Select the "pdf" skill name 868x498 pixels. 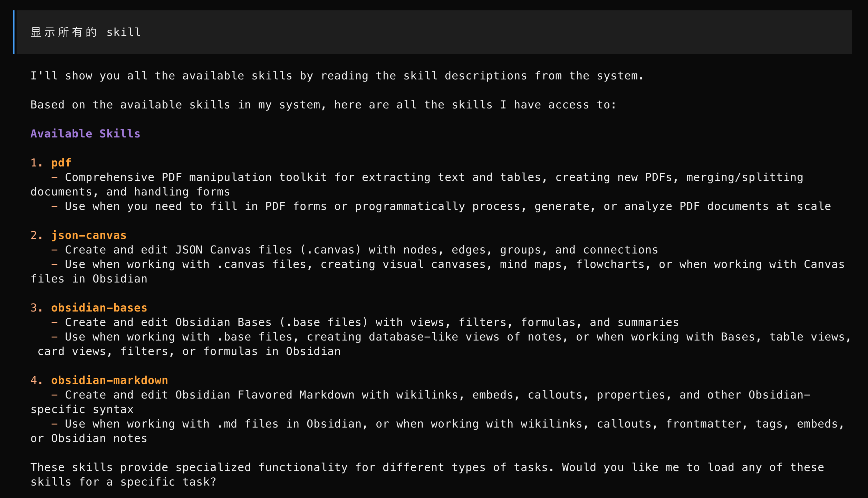61,163
